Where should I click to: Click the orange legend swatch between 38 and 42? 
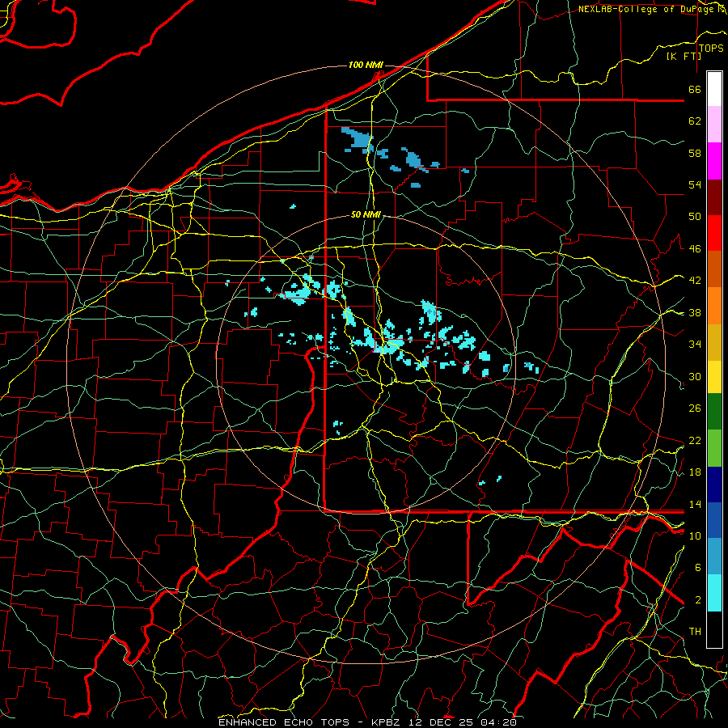[714, 306]
